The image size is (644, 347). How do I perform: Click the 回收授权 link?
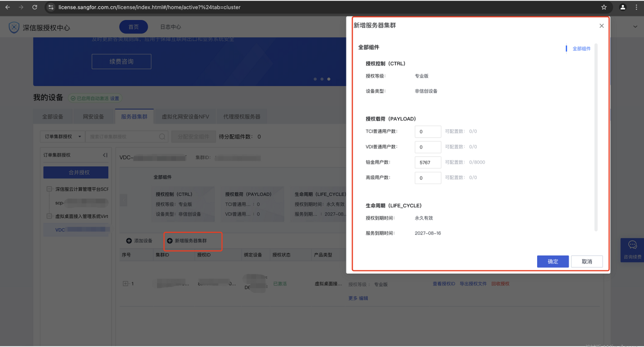tap(500, 283)
